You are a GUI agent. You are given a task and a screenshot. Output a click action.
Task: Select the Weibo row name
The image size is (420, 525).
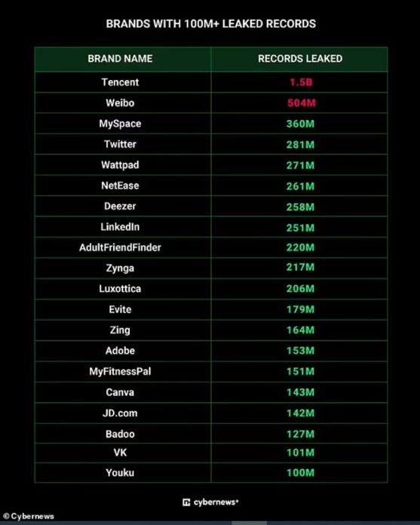120,103
